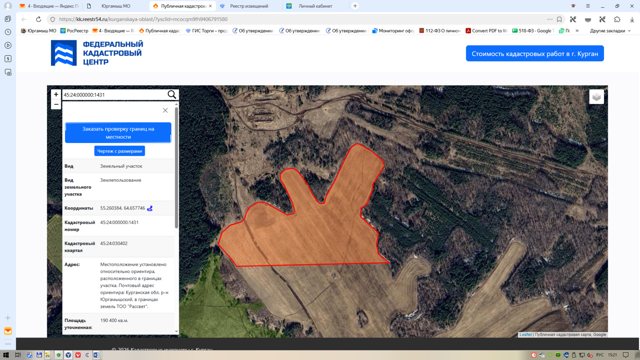The width and height of the screenshot is (640, 360).
Task: Switch to Входящие Яндекс mail tab
Action: (49, 6)
